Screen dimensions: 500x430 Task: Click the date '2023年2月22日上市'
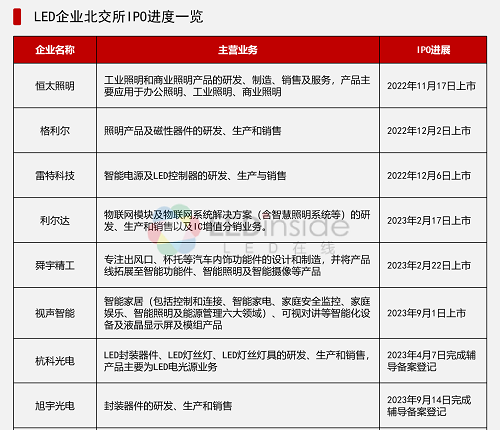tap(429, 265)
